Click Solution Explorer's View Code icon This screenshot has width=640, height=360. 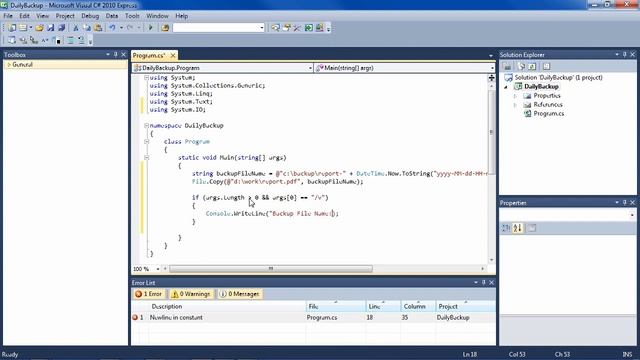click(547, 66)
